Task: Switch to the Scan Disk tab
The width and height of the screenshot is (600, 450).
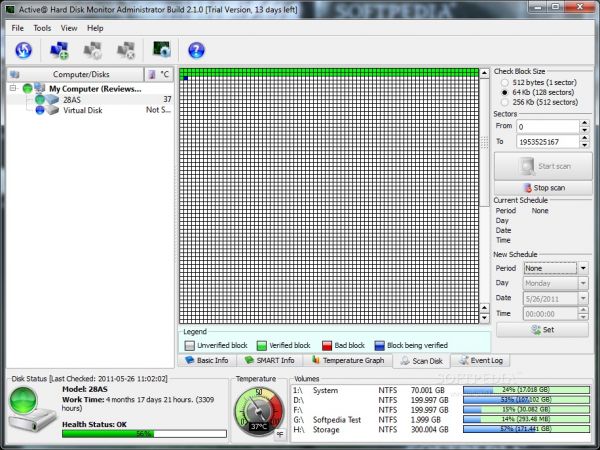Action: click(421, 361)
